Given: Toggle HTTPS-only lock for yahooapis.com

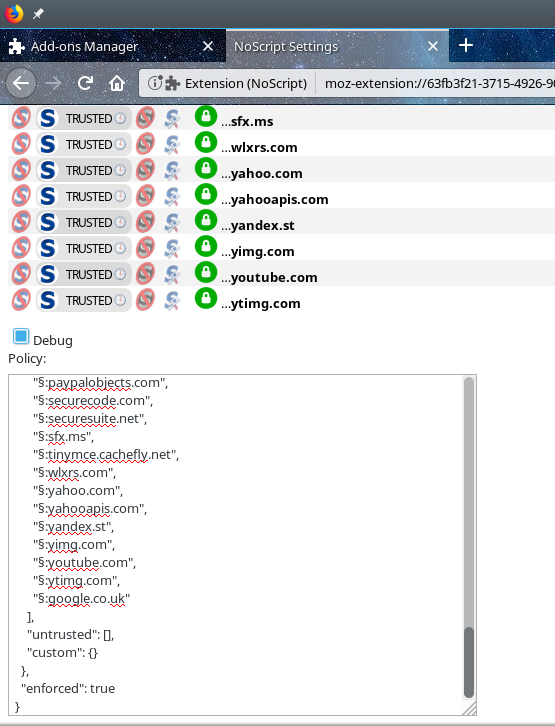Looking at the screenshot, I should (x=206, y=194).
